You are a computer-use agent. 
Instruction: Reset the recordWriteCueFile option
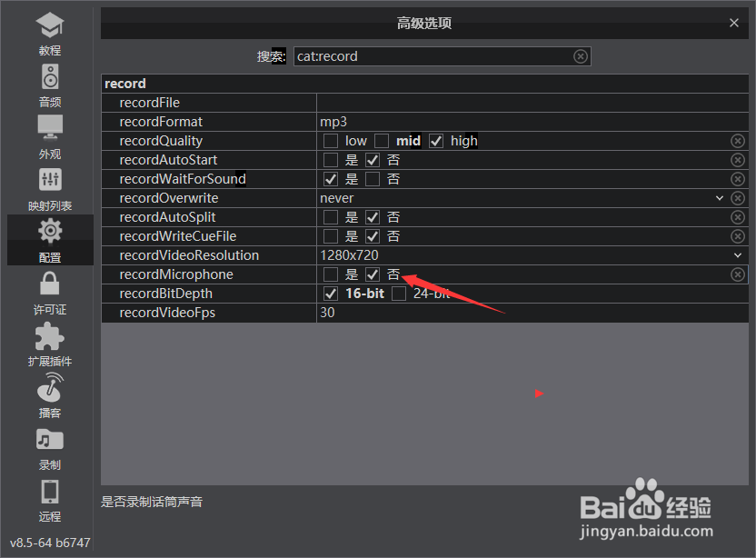click(738, 236)
